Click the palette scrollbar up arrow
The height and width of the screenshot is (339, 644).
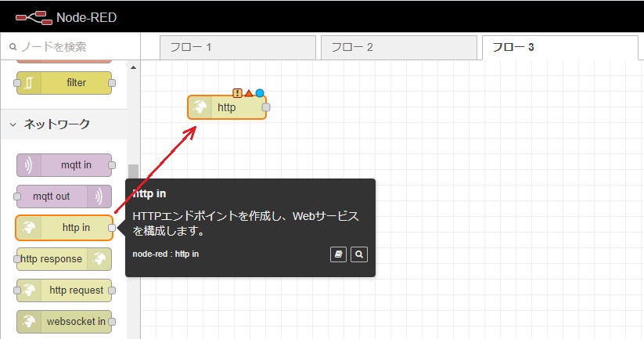pos(133,67)
